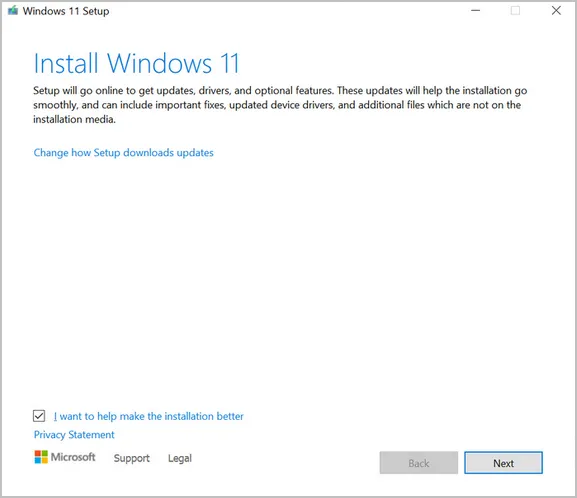Uncheck the help make installation better checkbox
Screen dimensions: 577x498
tap(39, 416)
